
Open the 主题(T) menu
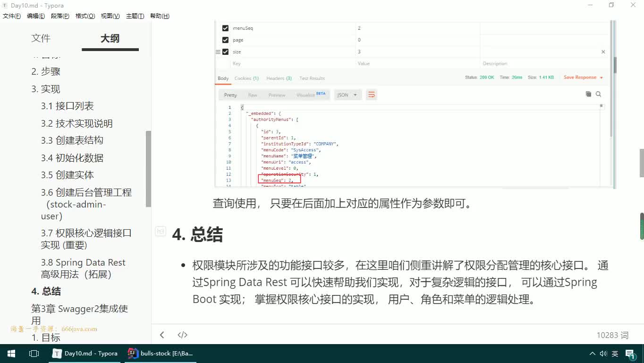(135, 16)
